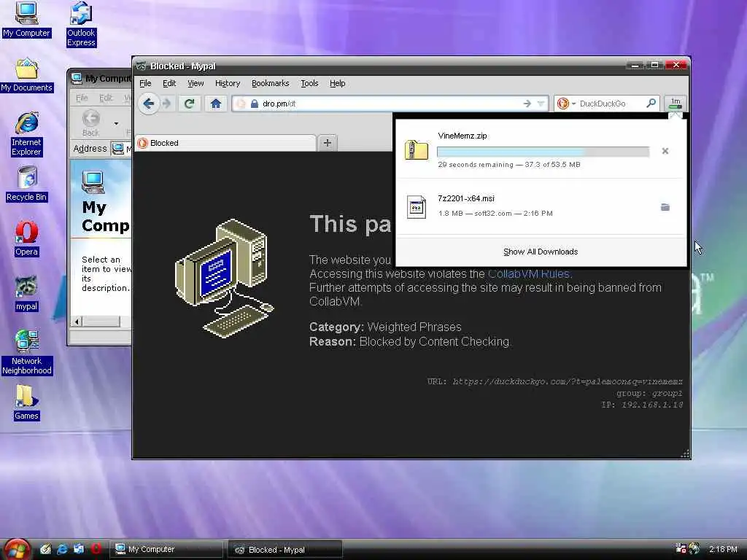Click the lock icon in address bar

(x=255, y=104)
